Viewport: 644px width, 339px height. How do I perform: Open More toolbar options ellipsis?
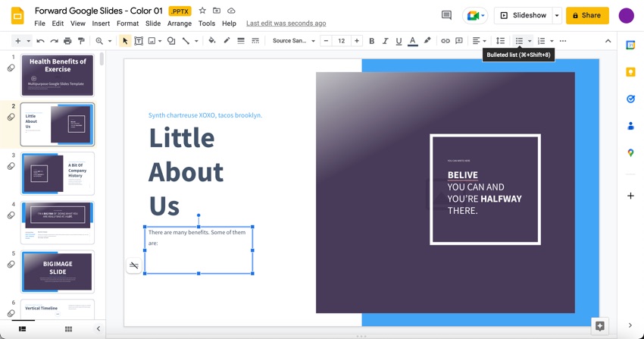click(563, 41)
